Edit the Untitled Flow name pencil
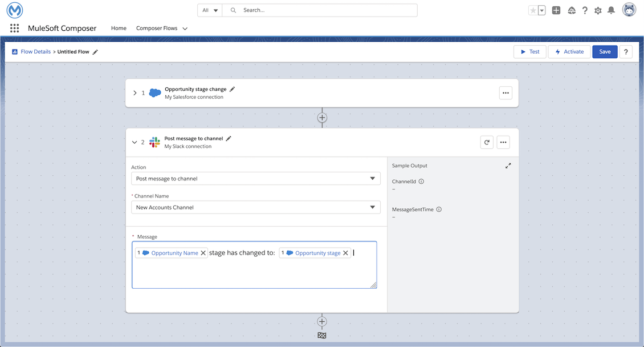Image resolution: width=644 pixels, height=347 pixels. pos(95,52)
